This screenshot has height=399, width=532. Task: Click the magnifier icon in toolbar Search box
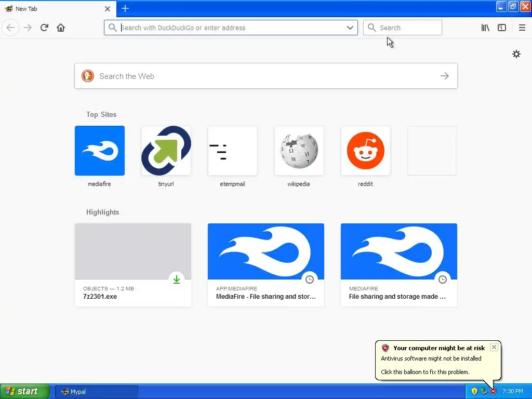coord(372,28)
